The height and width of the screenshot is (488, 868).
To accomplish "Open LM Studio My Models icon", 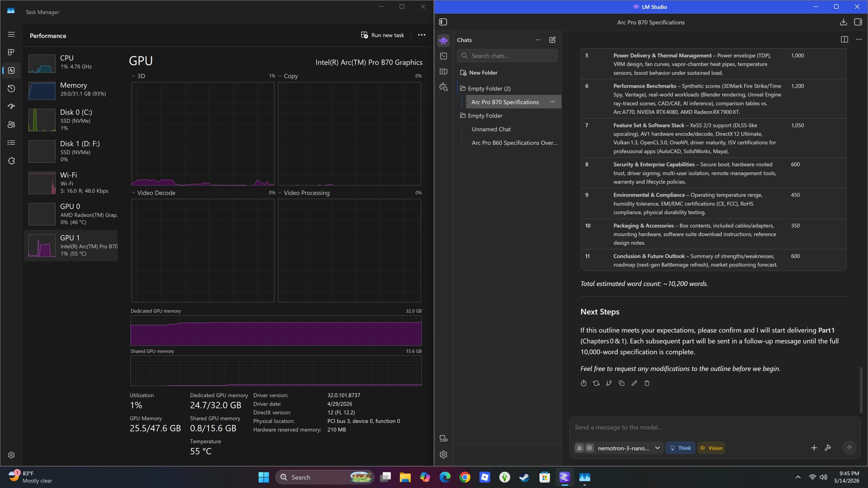I will click(443, 72).
